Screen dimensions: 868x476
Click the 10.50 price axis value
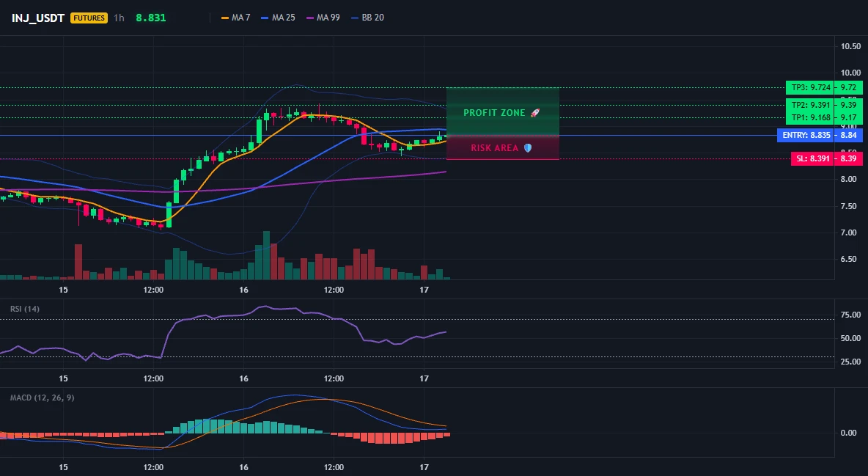850,46
